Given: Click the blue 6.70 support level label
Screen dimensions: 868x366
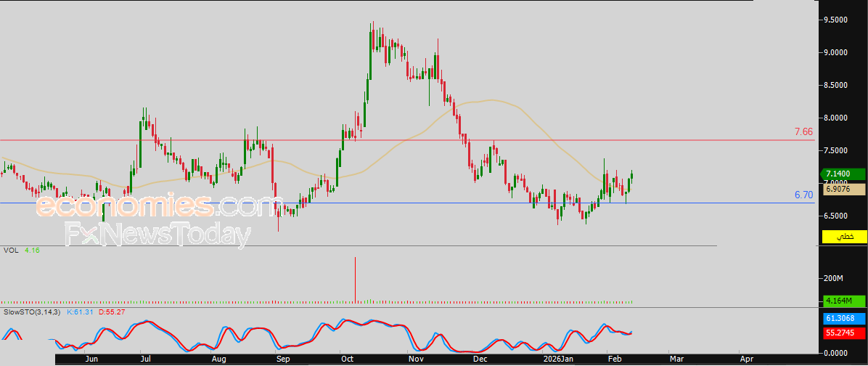Looking at the screenshot, I should (x=803, y=195).
